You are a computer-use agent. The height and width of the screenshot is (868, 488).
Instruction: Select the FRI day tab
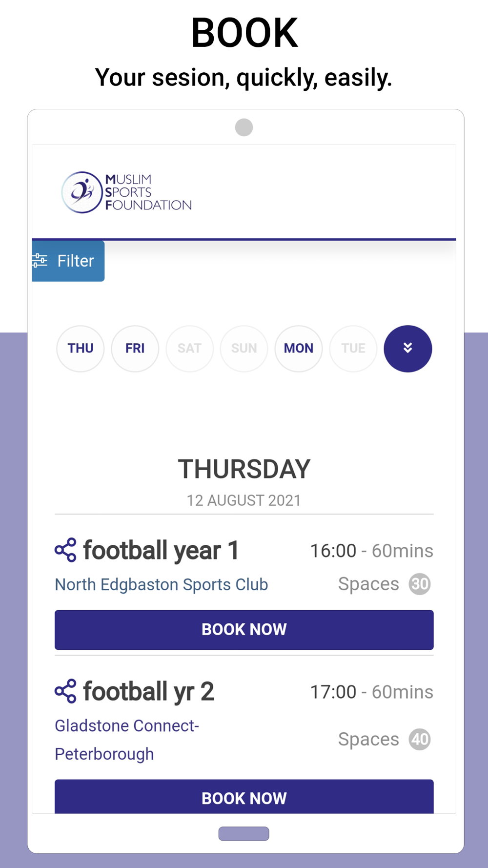[x=135, y=349]
